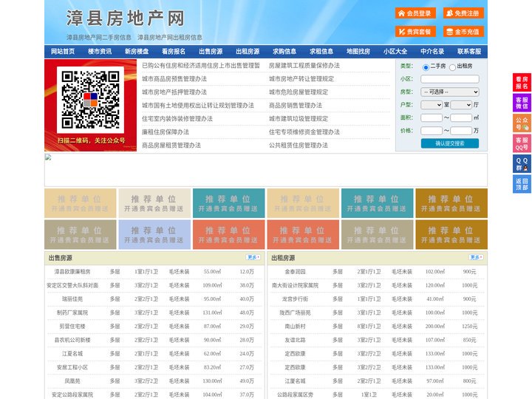Open link 廉租住房保障办法
Viewport: 532px width, 399px height.
pos(166,132)
